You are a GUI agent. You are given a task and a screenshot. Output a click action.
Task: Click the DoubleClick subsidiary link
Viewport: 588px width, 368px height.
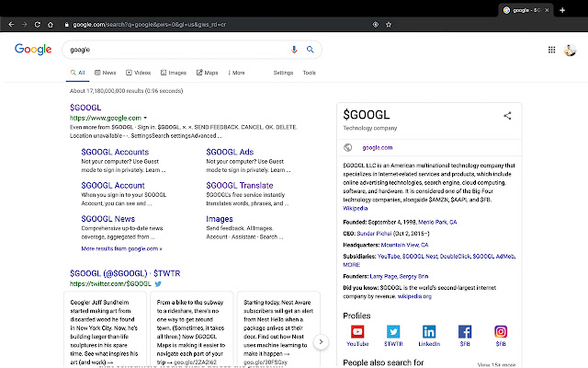click(455, 256)
